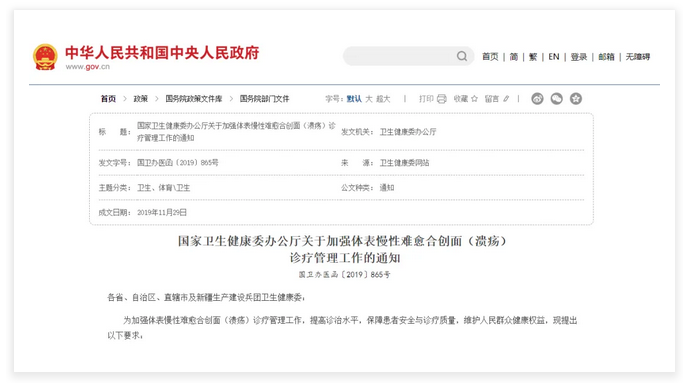Click the title text in the 标题 row

click(x=236, y=132)
